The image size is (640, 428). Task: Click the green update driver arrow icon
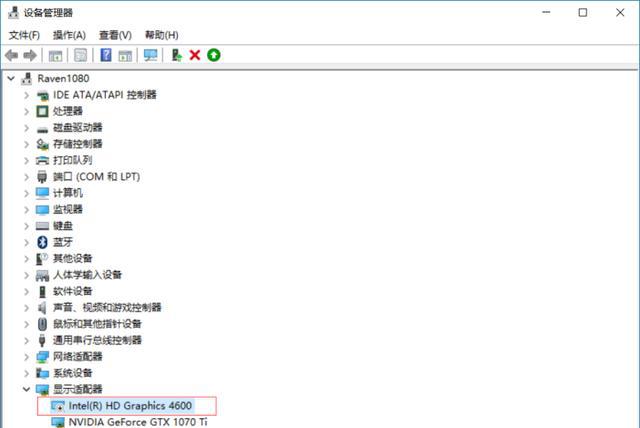pos(213,55)
